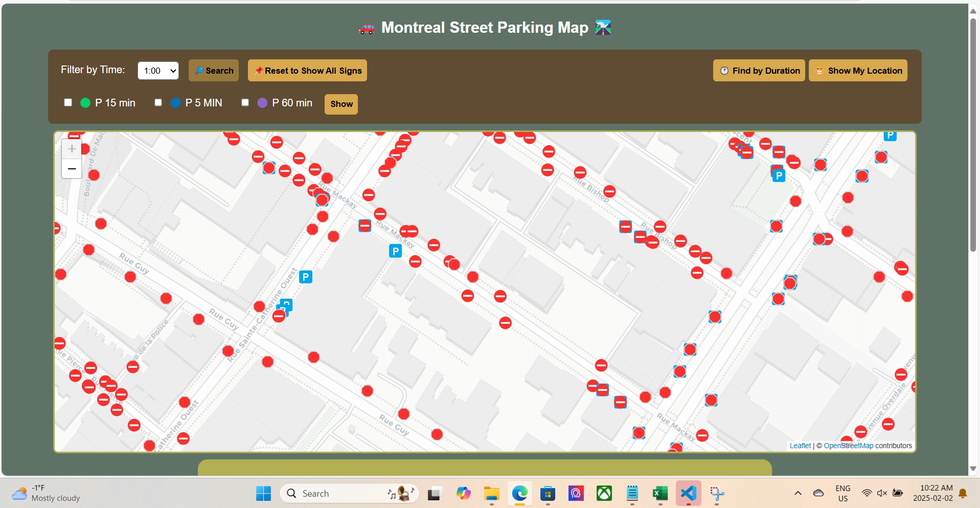This screenshot has width=980, height=508.
Task: Click the Find by Duration button
Action: point(759,70)
